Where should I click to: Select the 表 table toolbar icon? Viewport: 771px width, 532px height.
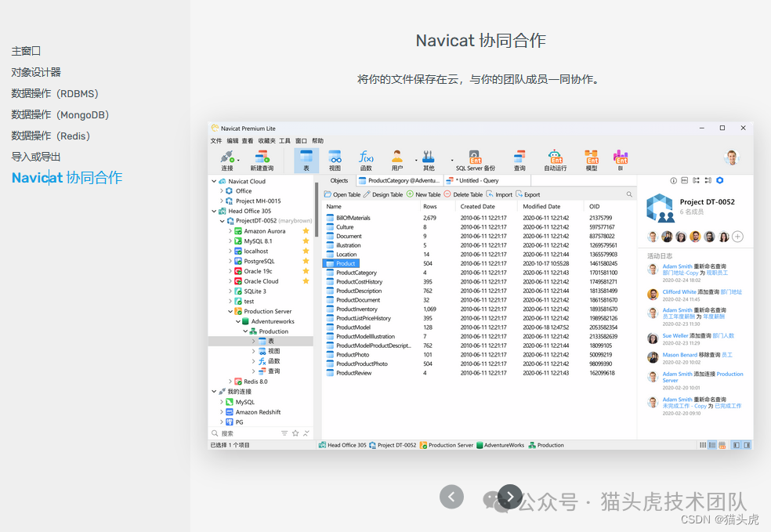306,161
